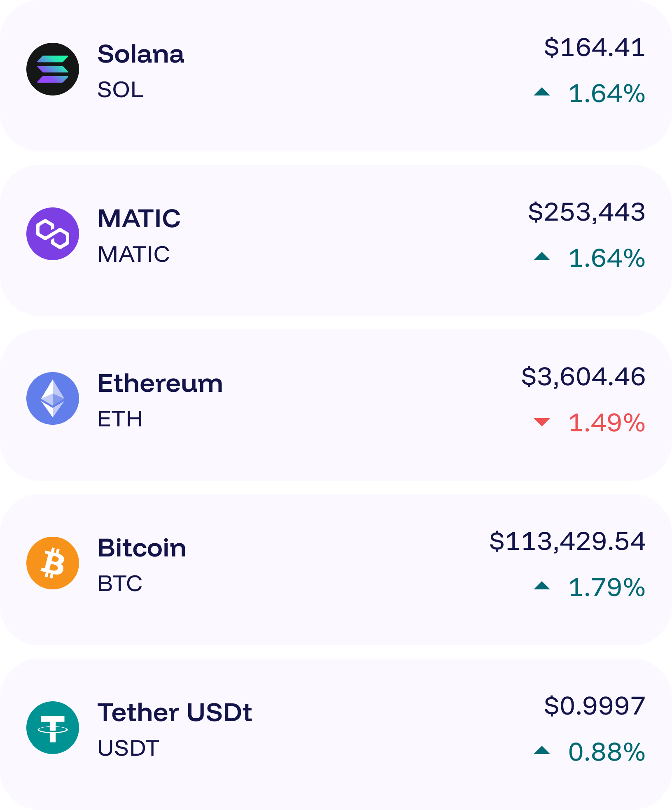Open the Solana coin name link
The image size is (672, 810).
coord(141,54)
